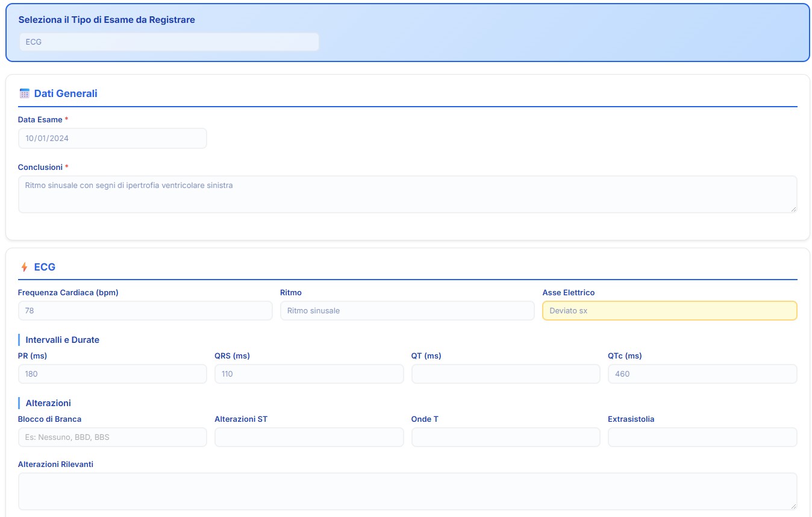Click the calendar icon beside Dati Generali
Viewport: 812px width, 517px height.
point(24,93)
